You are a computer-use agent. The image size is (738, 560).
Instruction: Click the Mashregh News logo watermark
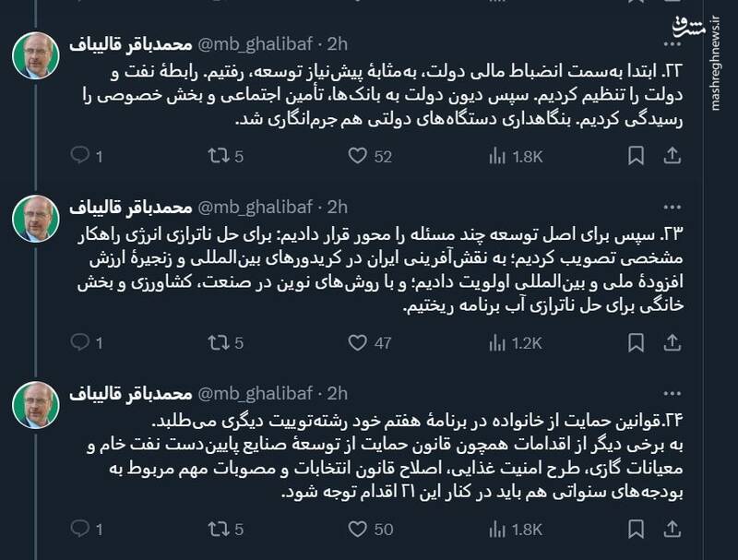tap(709, 28)
